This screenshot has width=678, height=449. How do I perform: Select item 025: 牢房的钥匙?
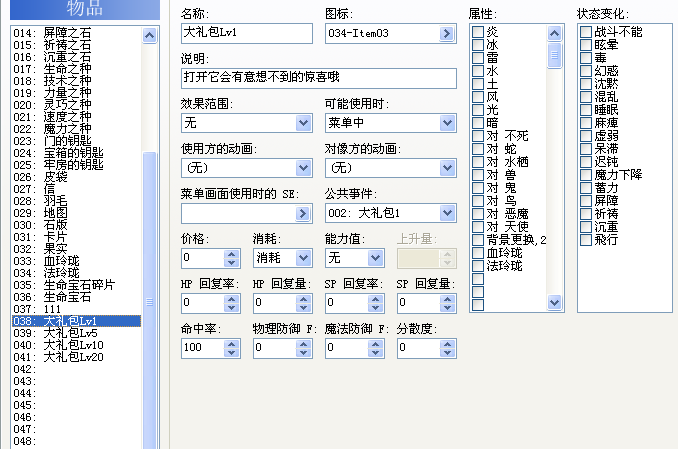[x=77, y=165]
